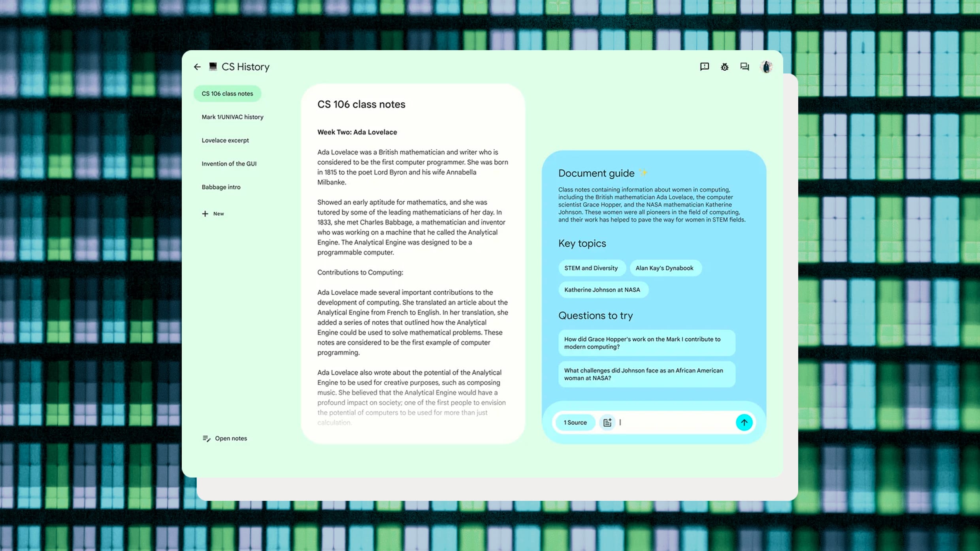Open 'Mark 1/UNIVAC history' notes document

pos(232,117)
